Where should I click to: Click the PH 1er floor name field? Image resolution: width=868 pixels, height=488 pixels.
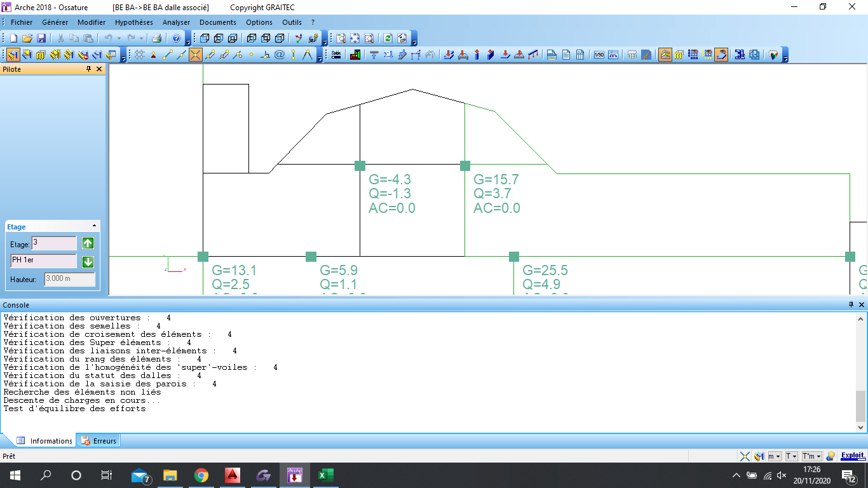coord(43,261)
